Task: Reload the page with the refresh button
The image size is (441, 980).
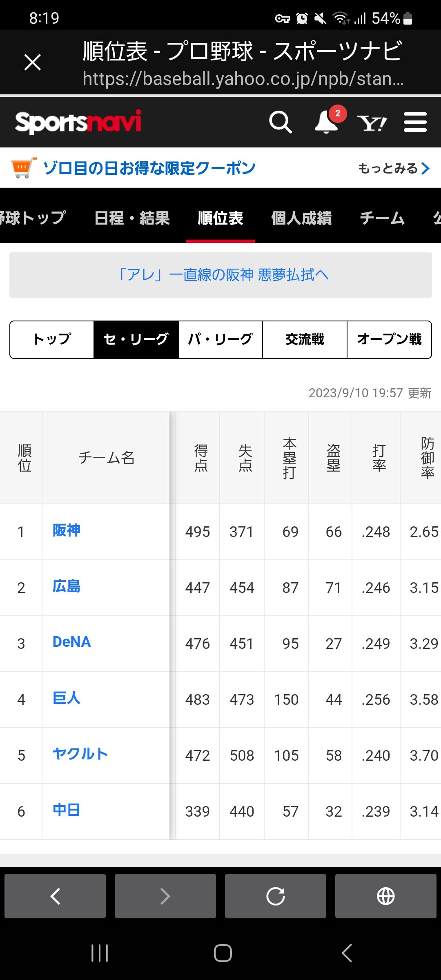Action: click(276, 896)
